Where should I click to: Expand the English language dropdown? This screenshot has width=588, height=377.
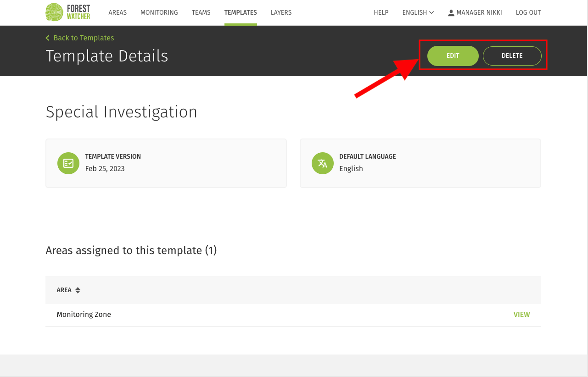[418, 13]
